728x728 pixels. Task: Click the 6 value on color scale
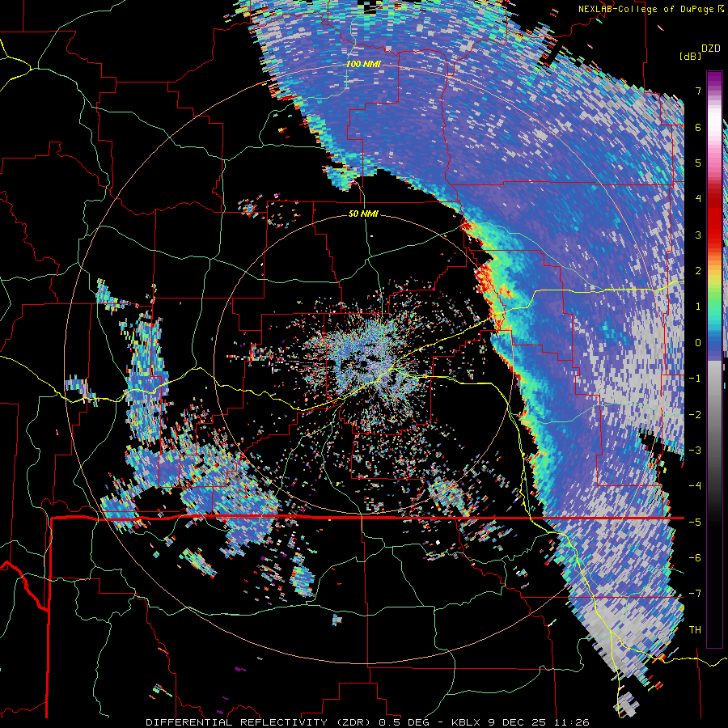tap(698, 127)
